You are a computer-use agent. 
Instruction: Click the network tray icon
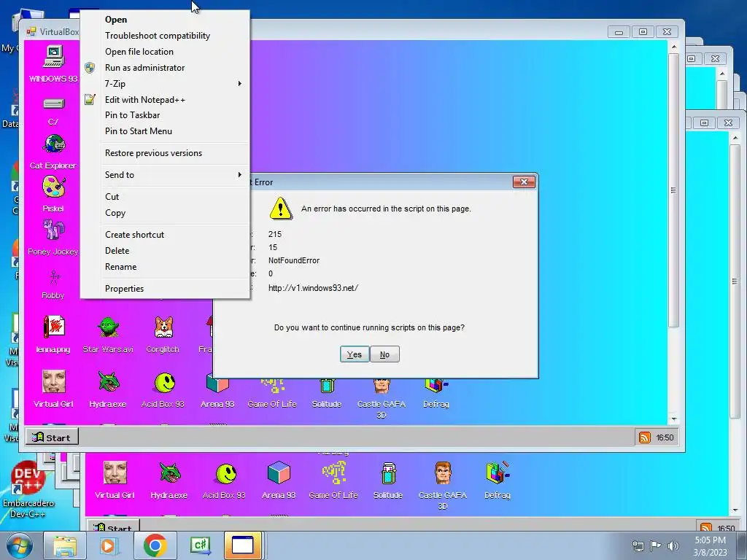(638, 545)
